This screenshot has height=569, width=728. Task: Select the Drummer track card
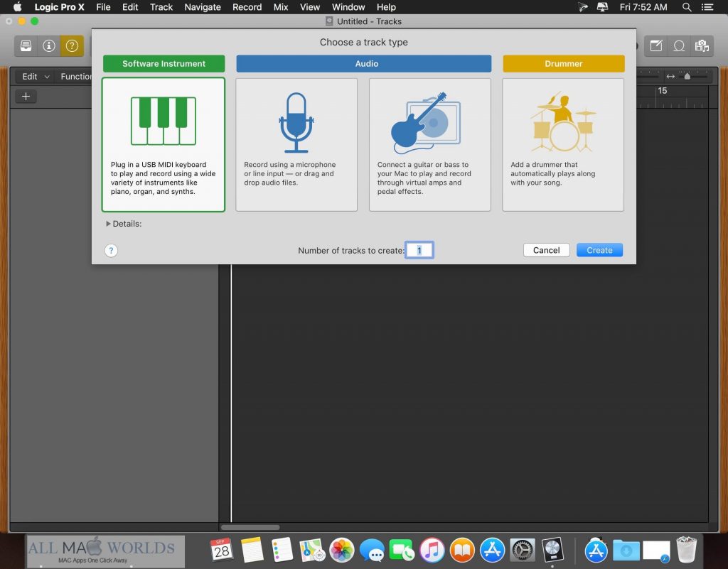click(563, 145)
